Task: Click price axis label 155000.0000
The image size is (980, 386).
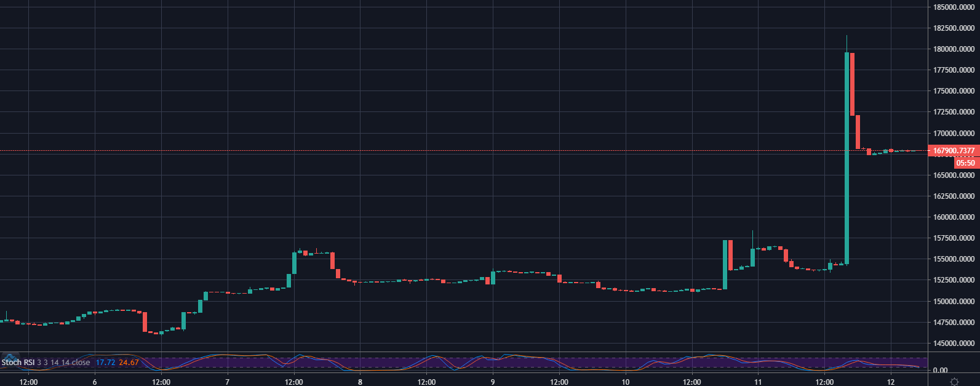Action: 954,259
